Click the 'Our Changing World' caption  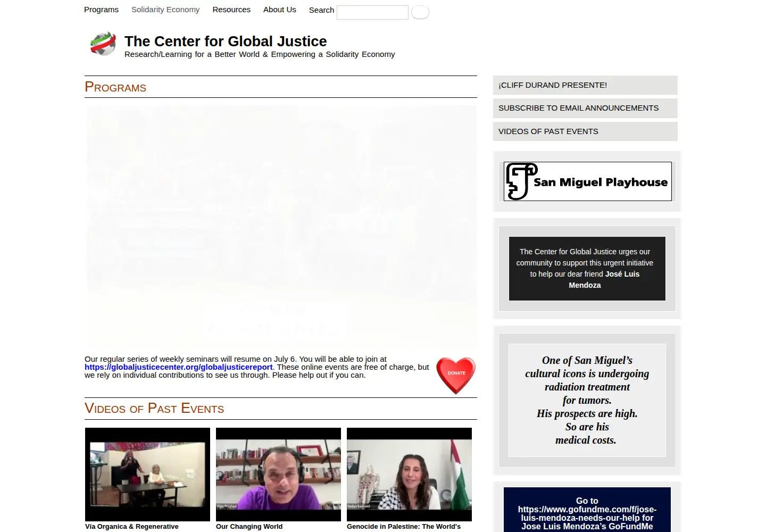coord(249,527)
